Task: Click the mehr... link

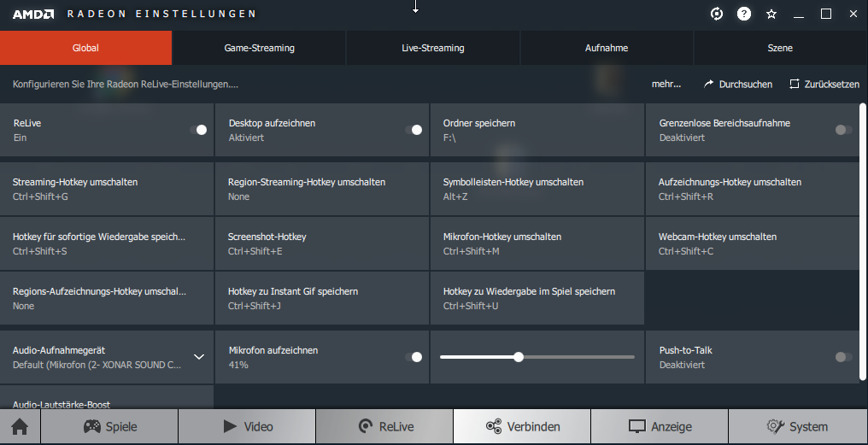Action: [x=666, y=84]
